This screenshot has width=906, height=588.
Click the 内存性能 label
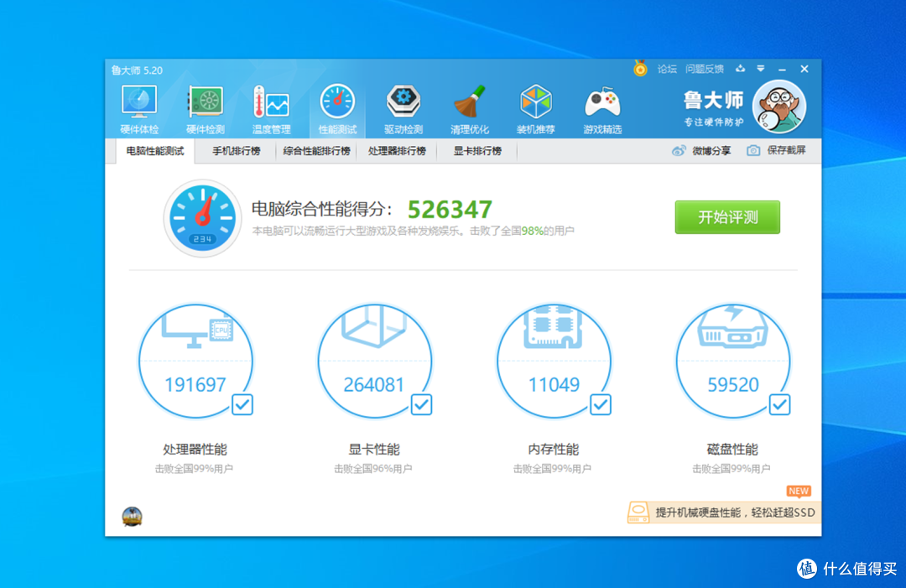coord(554,450)
